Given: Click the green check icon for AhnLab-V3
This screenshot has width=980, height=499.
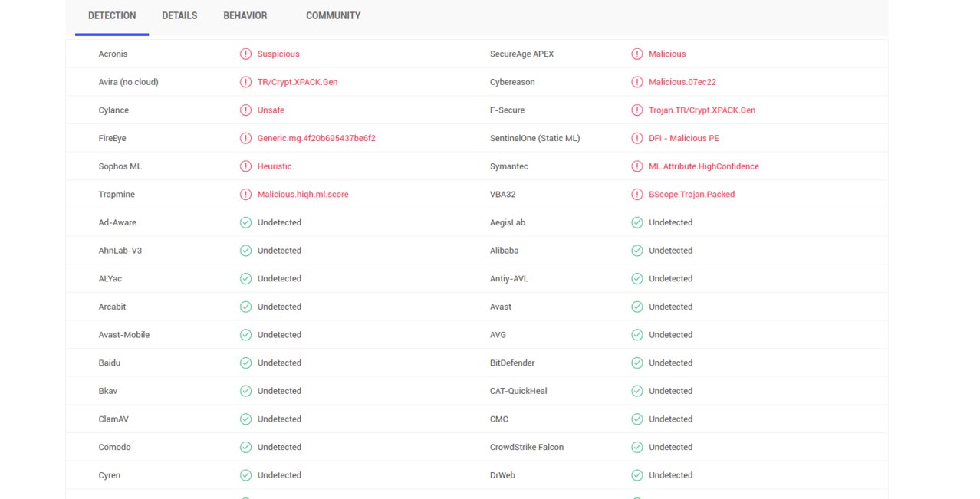Looking at the screenshot, I should click(x=245, y=251).
